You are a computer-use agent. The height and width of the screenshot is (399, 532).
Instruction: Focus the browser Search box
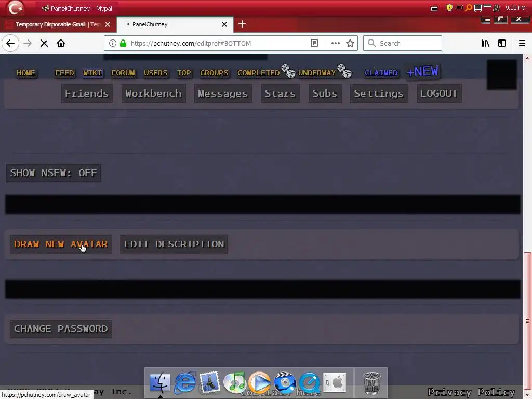pyautogui.click(x=403, y=43)
